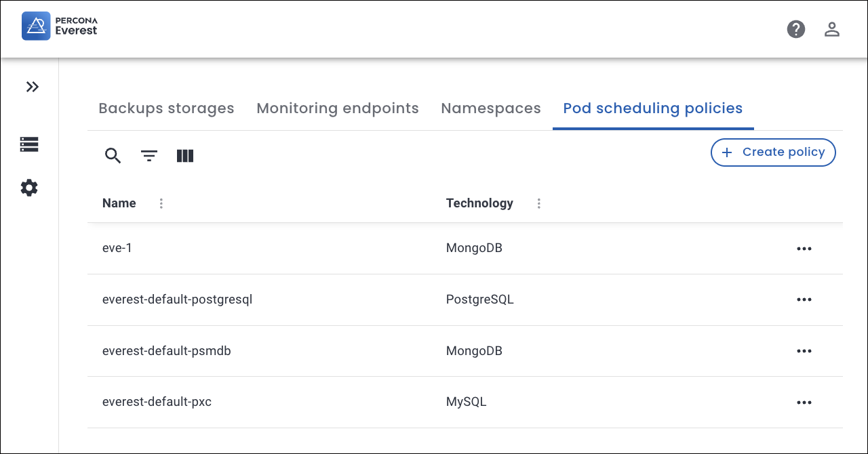Viewport: 868px width, 454px height.
Task: Open actions menu for everest-default-pxc
Action: (x=804, y=403)
